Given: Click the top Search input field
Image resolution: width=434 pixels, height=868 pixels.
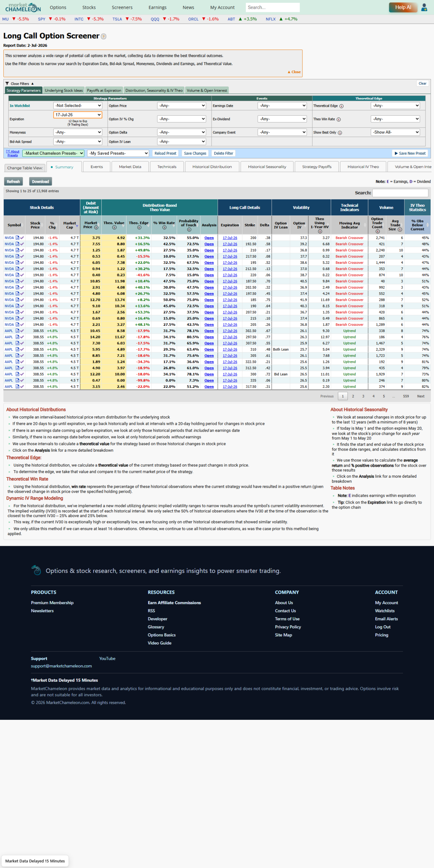Looking at the screenshot, I should point(272,7).
